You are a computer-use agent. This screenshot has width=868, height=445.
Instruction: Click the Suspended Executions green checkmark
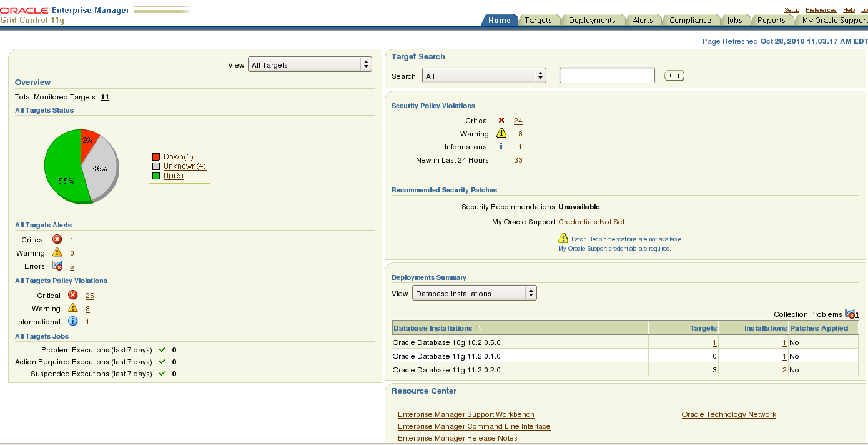pos(162,373)
